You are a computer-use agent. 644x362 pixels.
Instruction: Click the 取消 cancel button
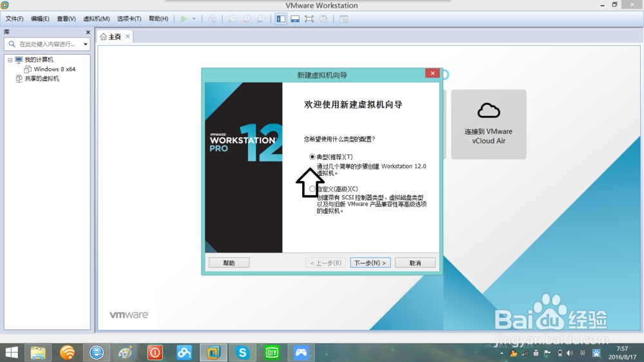pos(415,263)
